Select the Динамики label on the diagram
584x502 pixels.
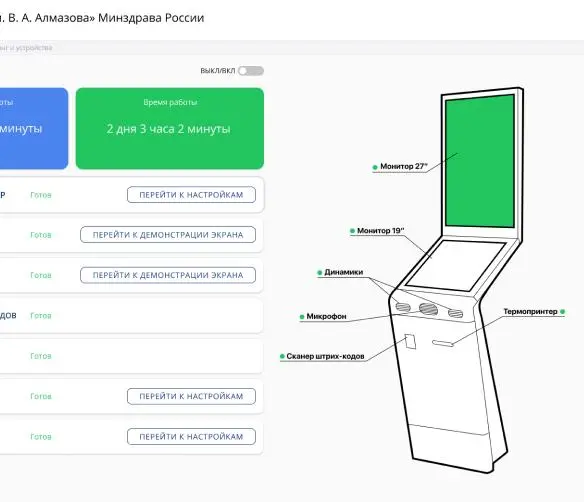pos(344,272)
